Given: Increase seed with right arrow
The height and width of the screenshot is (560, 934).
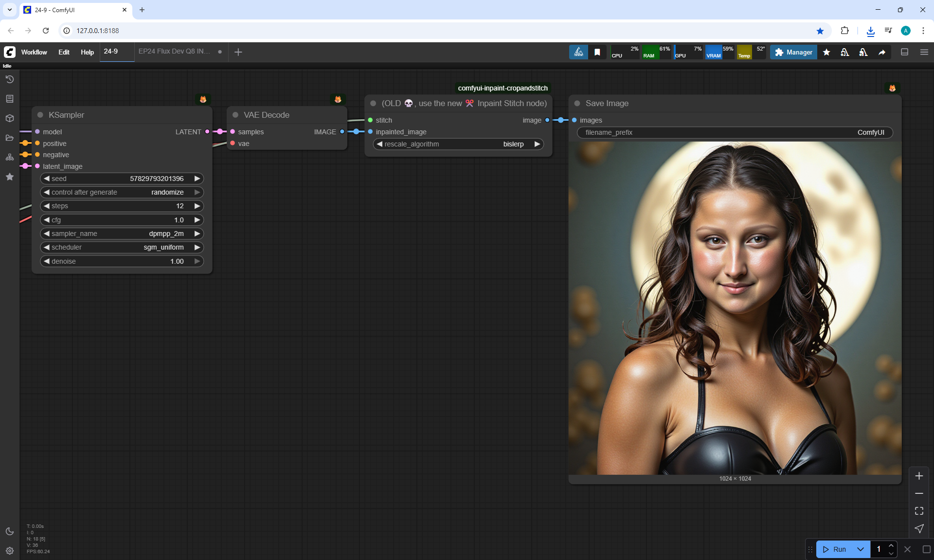Looking at the screenshot, I should point(197,179).
